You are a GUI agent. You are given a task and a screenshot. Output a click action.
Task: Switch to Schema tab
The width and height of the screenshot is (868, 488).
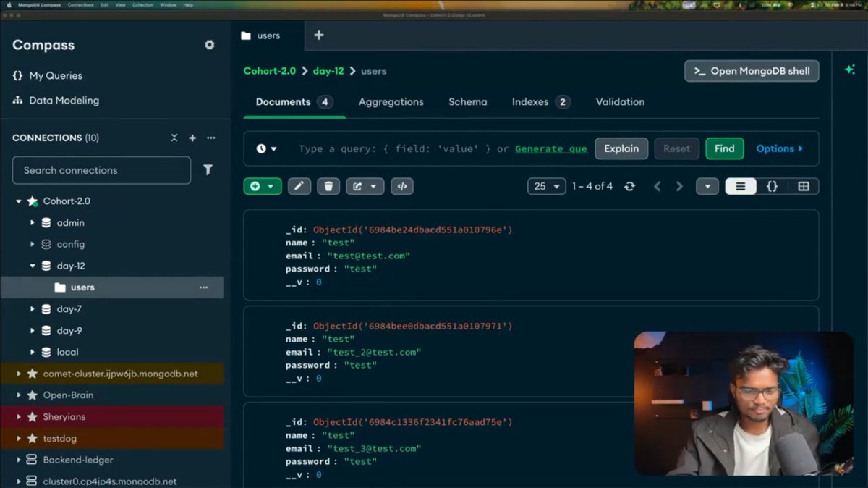click(x=467, y=102)
